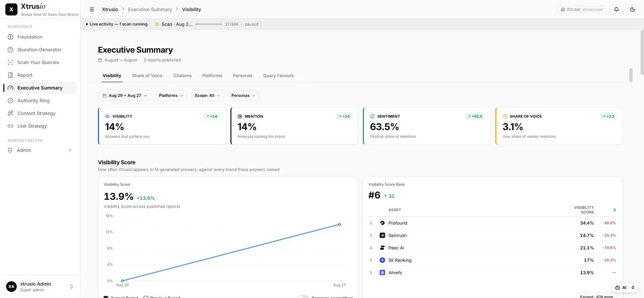Switch to the Citations tab
The height and width of the screenshot is (298, 644).
182,76
